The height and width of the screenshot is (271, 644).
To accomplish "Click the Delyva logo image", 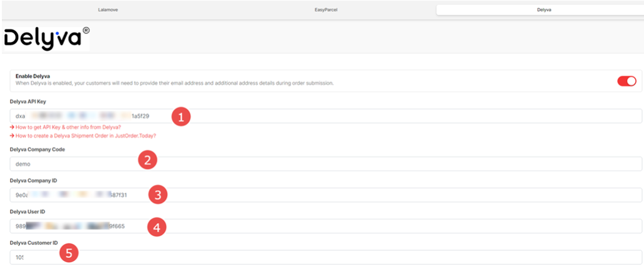I will point(47,38).
